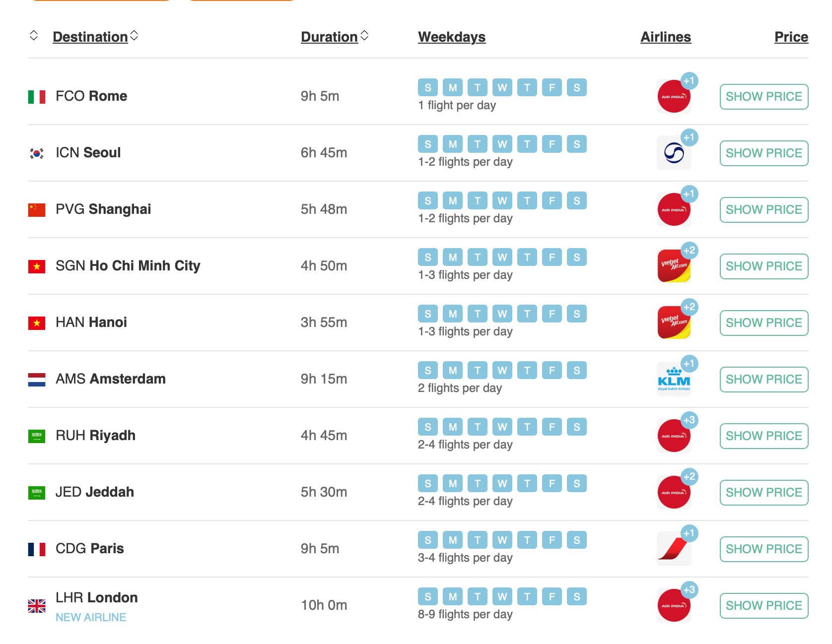Viewport: 832px width, 644px height.
Task: Toggle the Monday chip in Rome row
Action: point(453,88)
